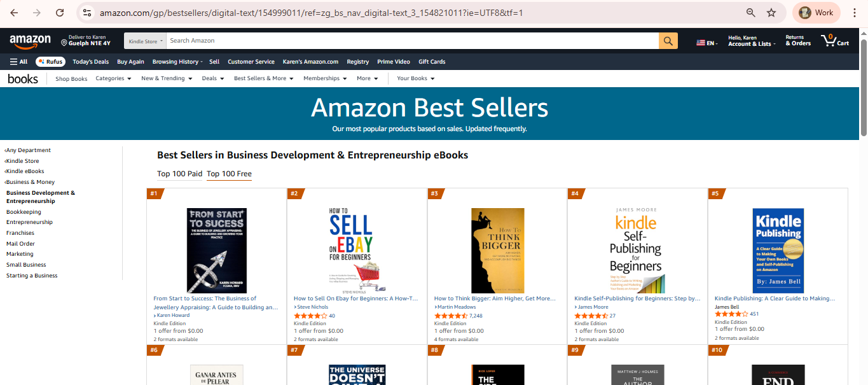Open Deliver to Karen location selector

point(86,41)
